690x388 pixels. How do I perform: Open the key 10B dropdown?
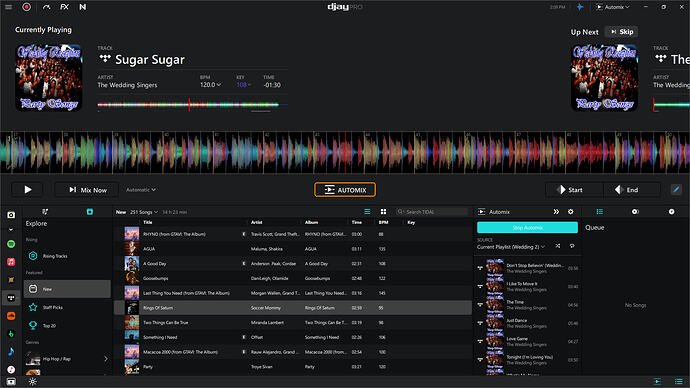point(243,84)
